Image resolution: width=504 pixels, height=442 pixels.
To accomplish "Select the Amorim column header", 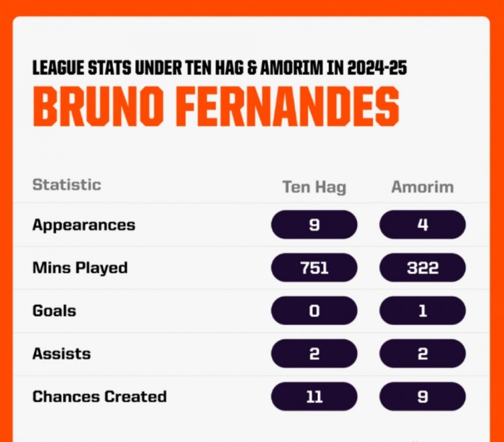I will 422,187.
